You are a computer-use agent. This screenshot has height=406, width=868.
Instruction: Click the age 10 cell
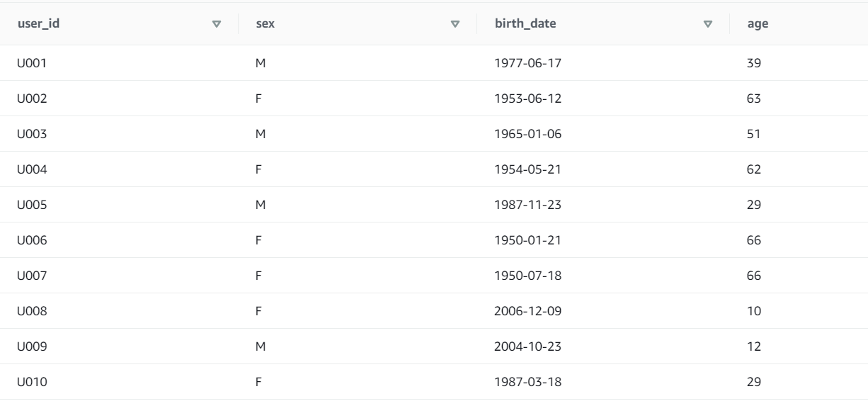click(x=754, y=311)
